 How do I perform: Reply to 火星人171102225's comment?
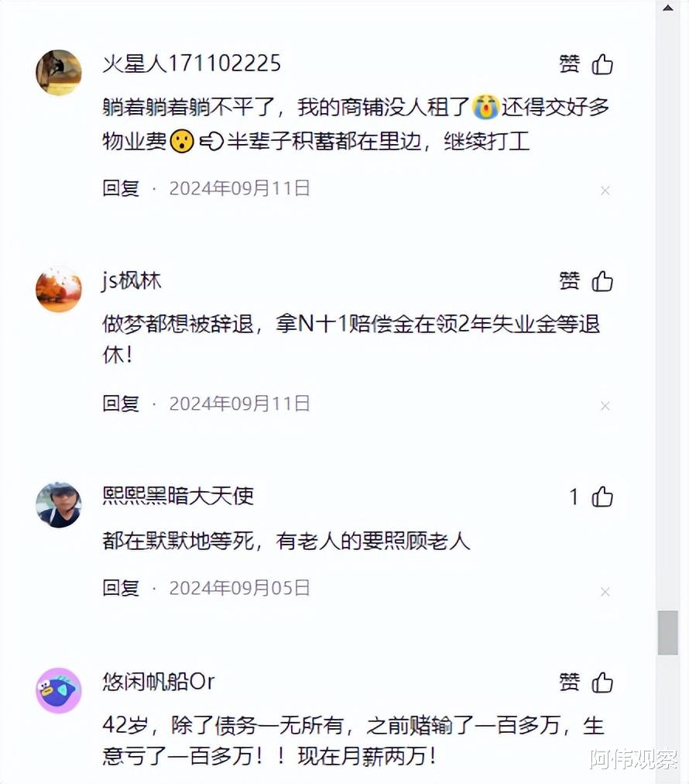click(121, 188)
